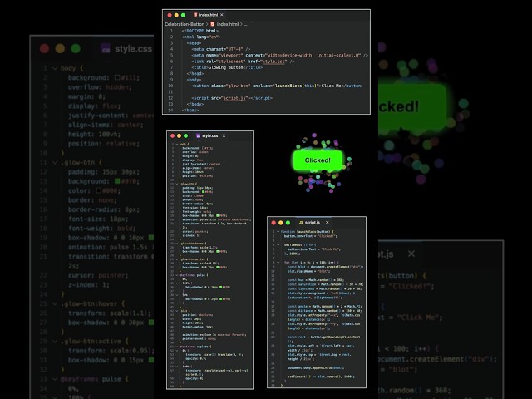The height and width of the screenshot is (399, 532).
Task: Close the background script.js tab with its large X
Action: pyautogui.click(x=411, y=254)
